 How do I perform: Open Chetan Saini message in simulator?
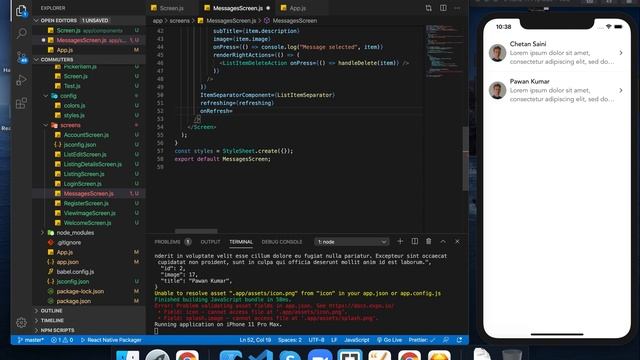click(x=556, y=53)
